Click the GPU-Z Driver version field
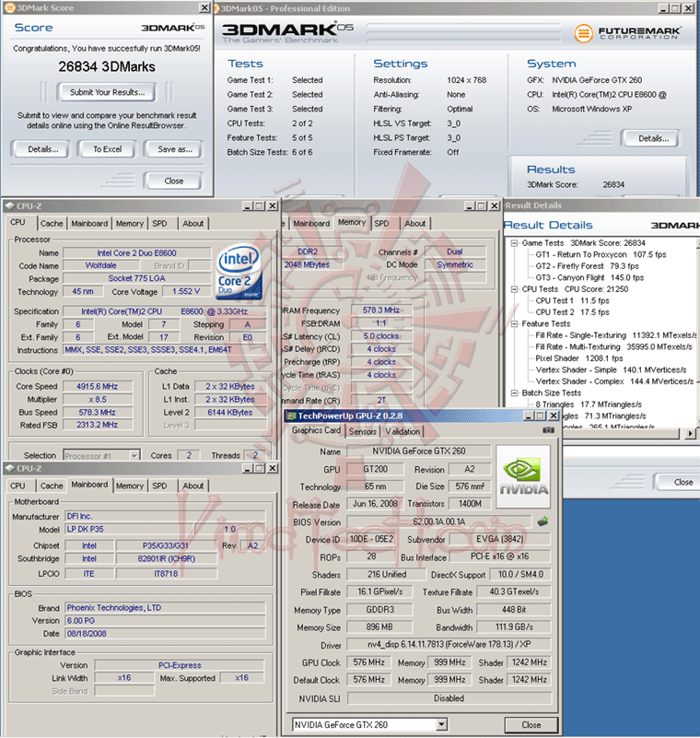Viewport: 700px width, 738px height. coord(449,644)
